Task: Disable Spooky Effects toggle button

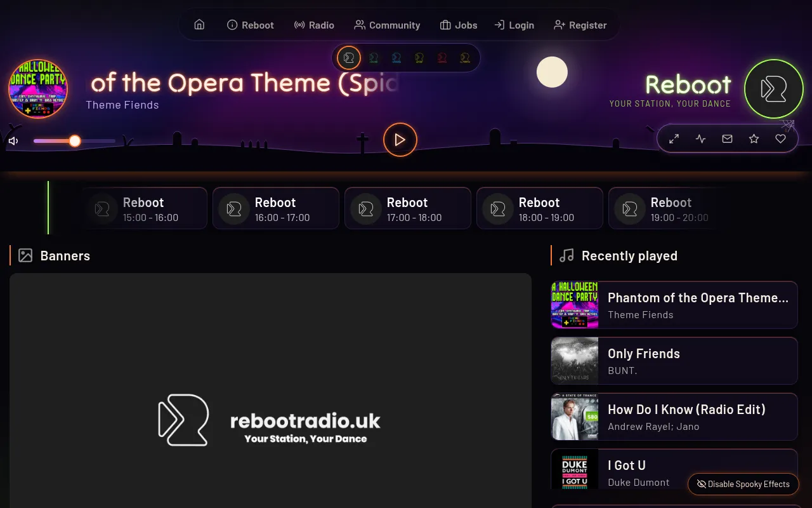Action: click(743, 484)
